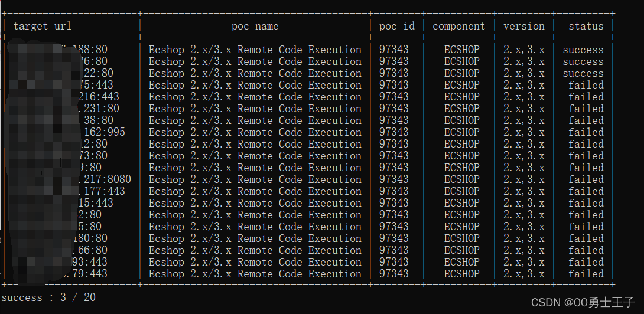Click poc-id 97343 in the 180:80 row
Image resolution: width=644 pixels, height=314 pixels.
(394, 238)
